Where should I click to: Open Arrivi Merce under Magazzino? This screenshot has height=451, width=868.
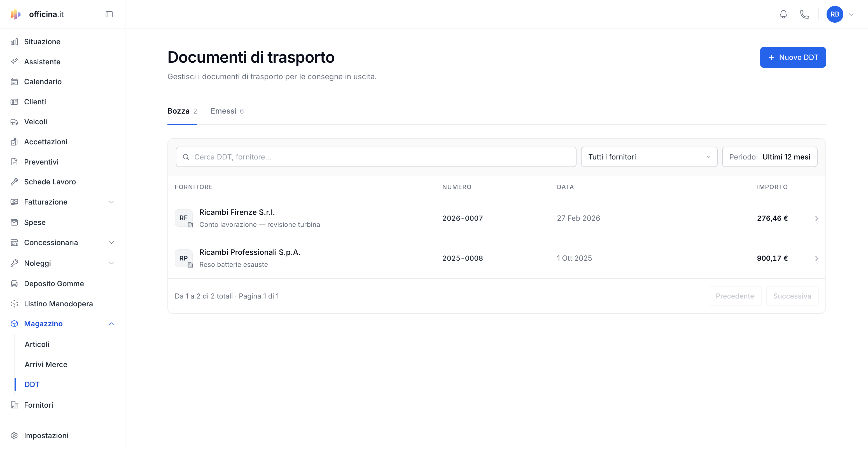[46, 365]
